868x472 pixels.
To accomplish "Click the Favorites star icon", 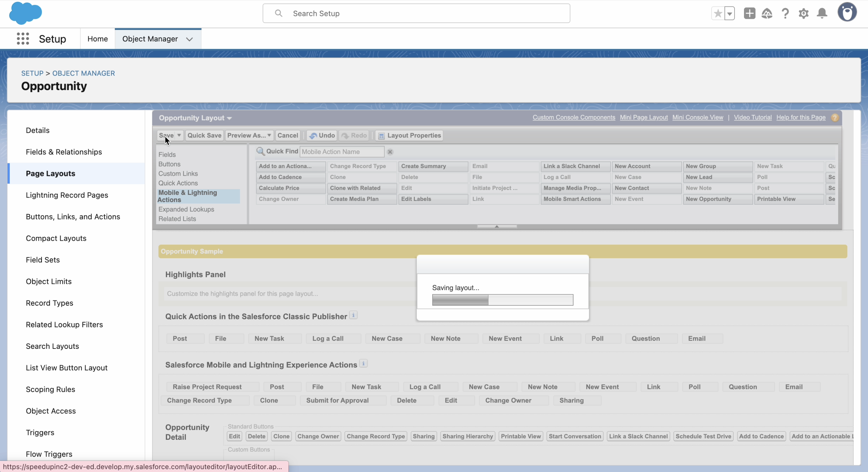I will click(x=718, y=14).
